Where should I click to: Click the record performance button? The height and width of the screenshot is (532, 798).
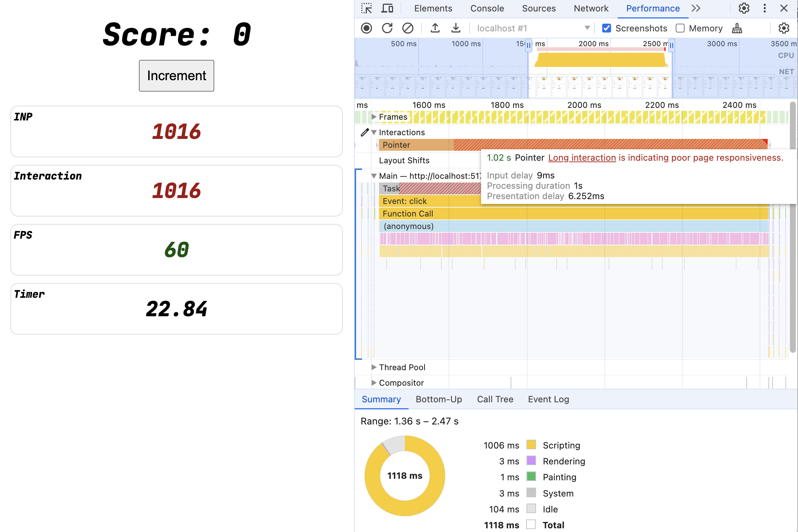(367, 28)
